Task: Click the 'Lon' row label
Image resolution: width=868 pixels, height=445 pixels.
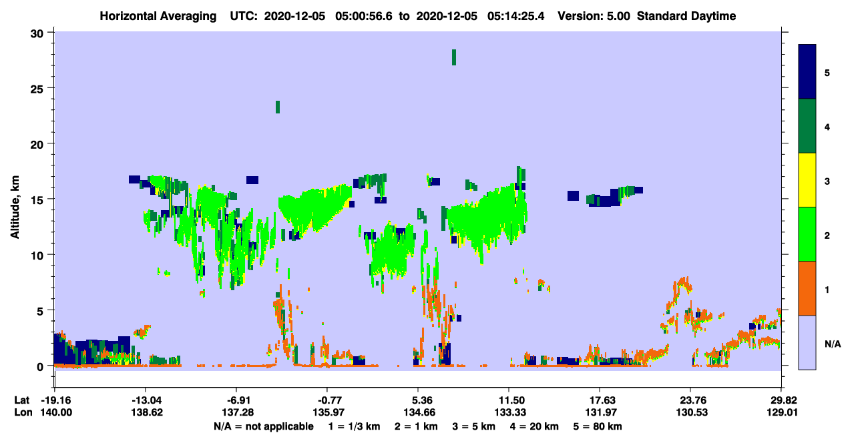Action: [x=22, y=413]
